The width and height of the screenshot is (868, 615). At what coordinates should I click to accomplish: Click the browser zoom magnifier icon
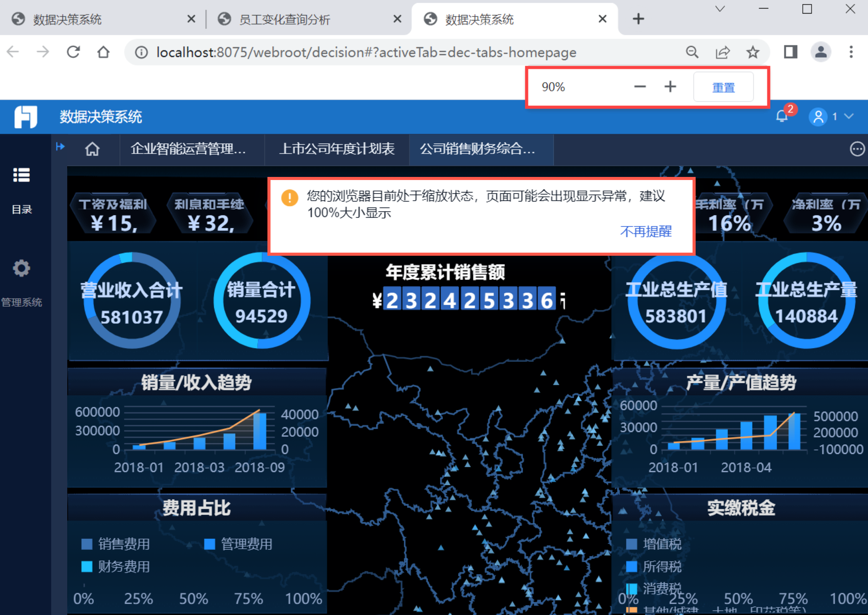pyautogui.click(x=692, y=52)
